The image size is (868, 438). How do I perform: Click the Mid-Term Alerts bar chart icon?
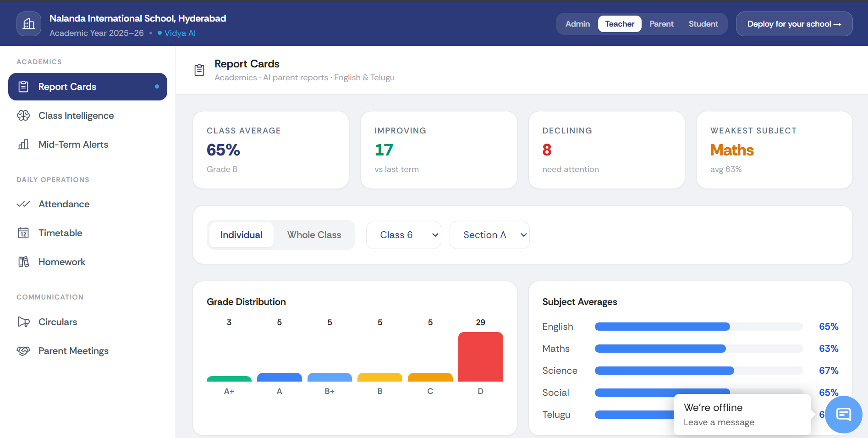(x=23, y=144)
